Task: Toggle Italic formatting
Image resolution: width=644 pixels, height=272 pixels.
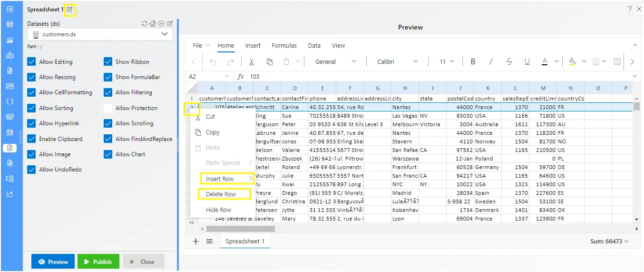Action: [491, 61]
